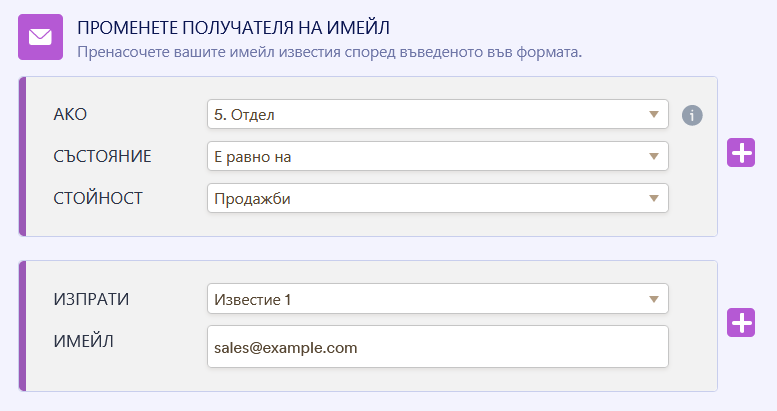Screen dimensions: 777x411
Task: Click the arrow on the '5. Отдел' dropdown
Action: coord(653,115)
